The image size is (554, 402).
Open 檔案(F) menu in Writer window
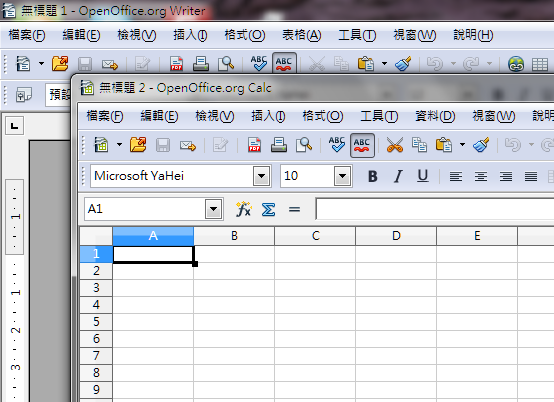[27, 35]
